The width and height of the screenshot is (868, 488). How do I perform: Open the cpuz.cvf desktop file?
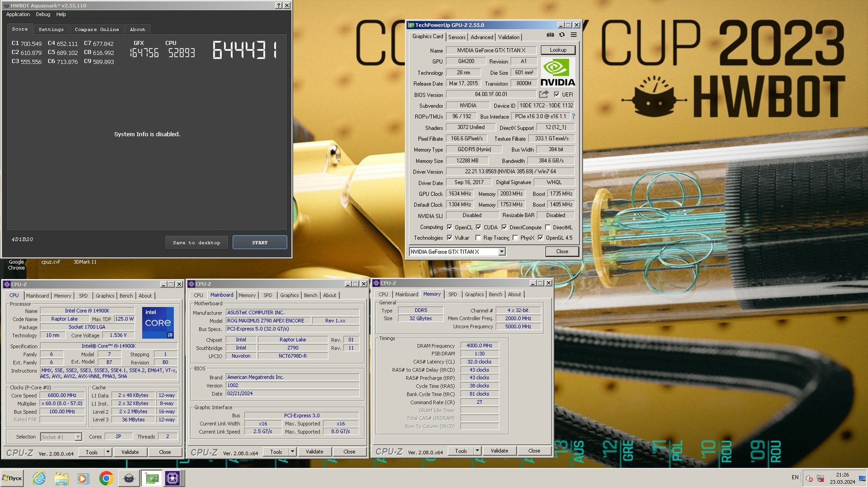pos(51,262)
